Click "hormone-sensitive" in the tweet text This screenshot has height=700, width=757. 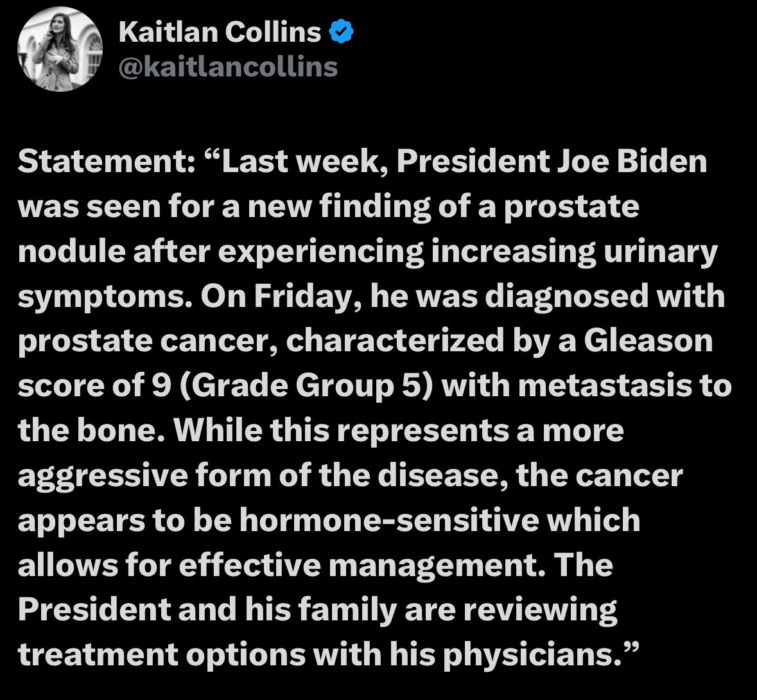389,520
